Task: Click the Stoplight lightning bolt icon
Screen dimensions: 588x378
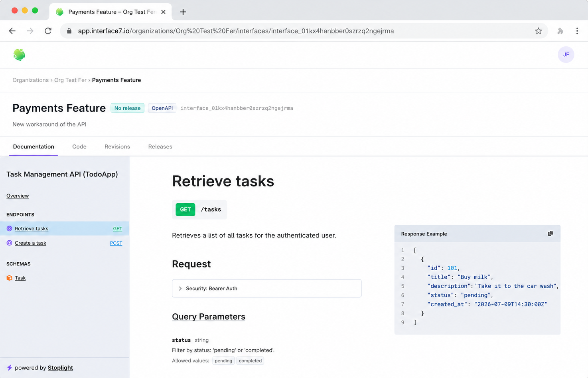Action: click(9, 368)
